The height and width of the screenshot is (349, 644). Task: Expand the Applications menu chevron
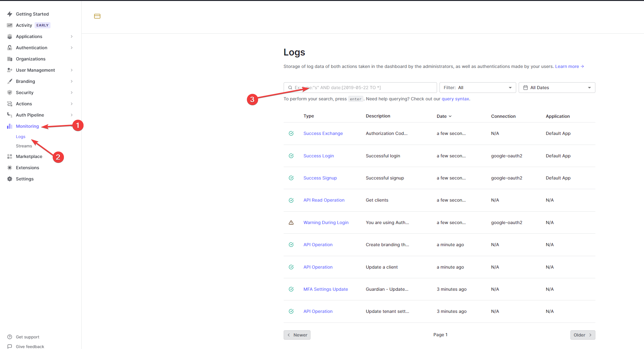(72, 36)
